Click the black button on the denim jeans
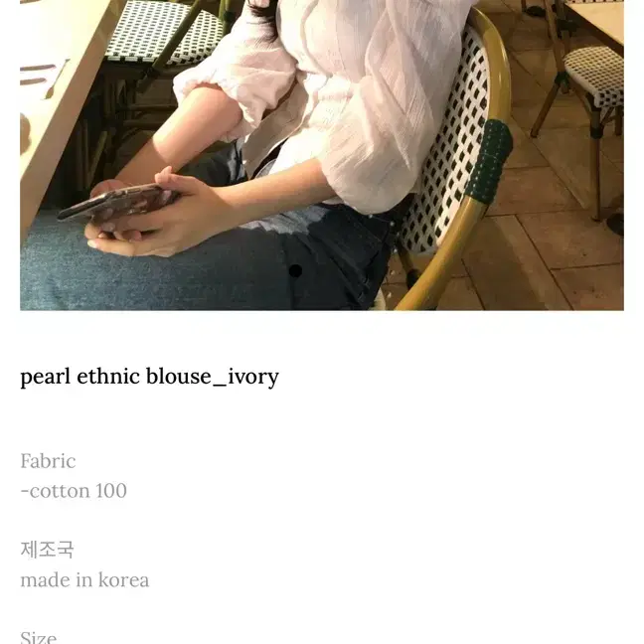The height and width of the screenshot is (644, 644). (x=295, y=270)
